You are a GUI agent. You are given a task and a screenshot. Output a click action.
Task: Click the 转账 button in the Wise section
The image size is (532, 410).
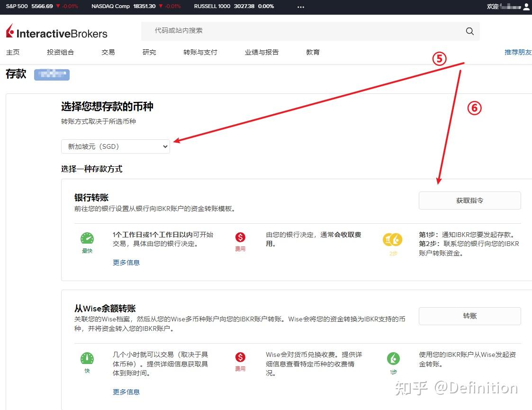(x=469, y=316)
